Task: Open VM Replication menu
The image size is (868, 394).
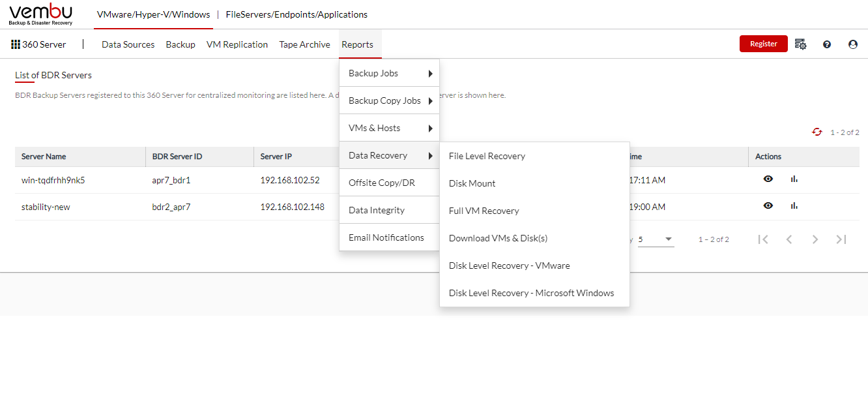Action: (x=237, y=44)
